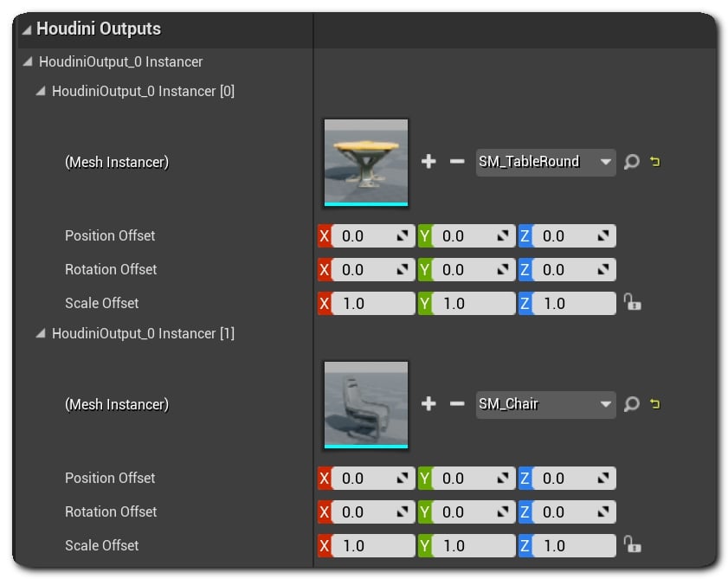This screenshot has width=728, height=579.
Task: Browse to SM_TableRound in content browser
Action: 631,162
